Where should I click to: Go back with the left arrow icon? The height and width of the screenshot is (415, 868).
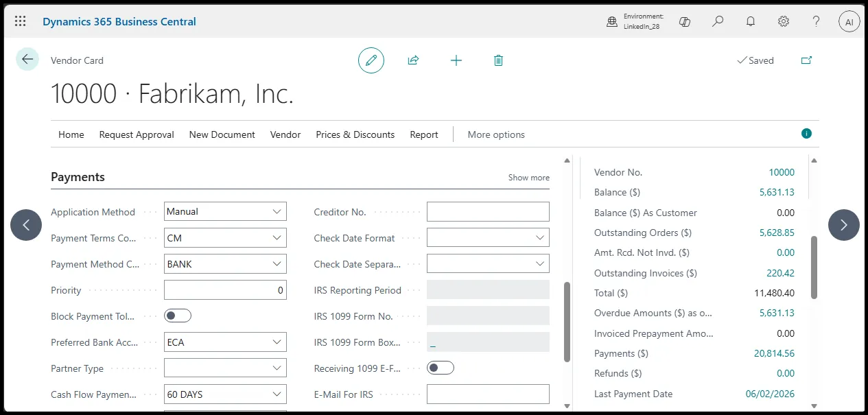pyautogui.click(x=27, y=59)
